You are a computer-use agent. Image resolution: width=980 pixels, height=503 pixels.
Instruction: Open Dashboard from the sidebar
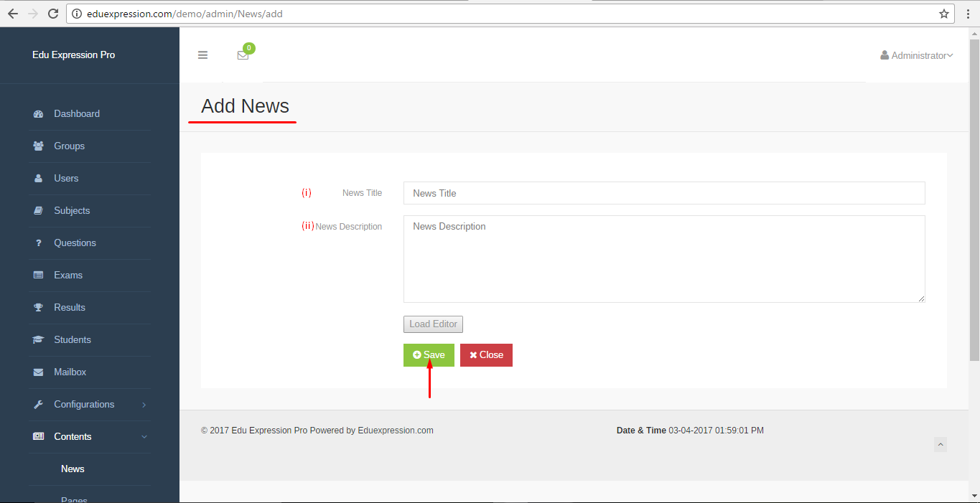point(77,114)
